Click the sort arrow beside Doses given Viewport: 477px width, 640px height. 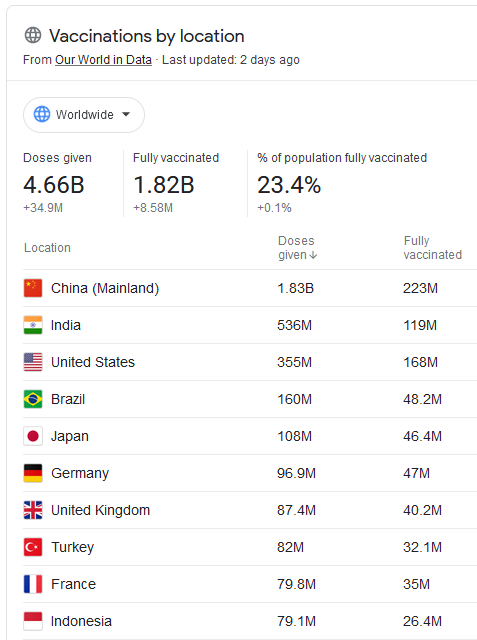click(313, 255)
